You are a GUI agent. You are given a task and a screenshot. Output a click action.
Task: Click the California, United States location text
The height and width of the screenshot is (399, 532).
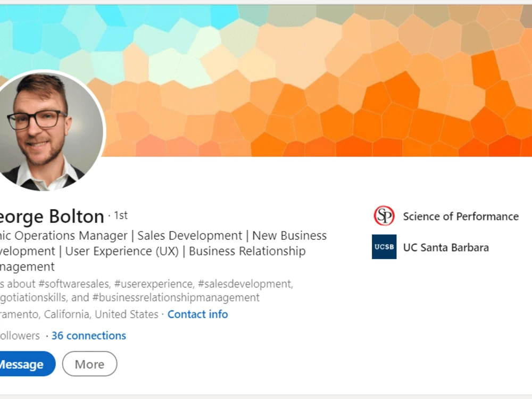point(101,314)
